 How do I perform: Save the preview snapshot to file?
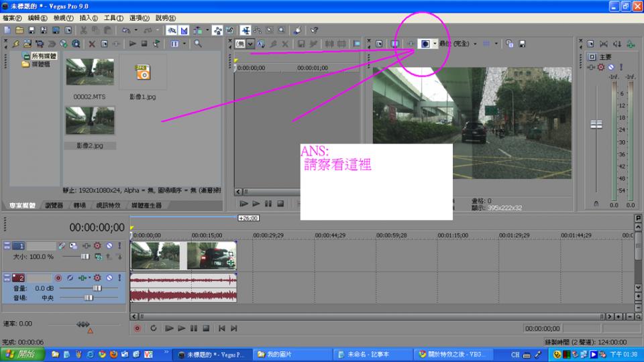pyautogui.click(x=523, y=44)
